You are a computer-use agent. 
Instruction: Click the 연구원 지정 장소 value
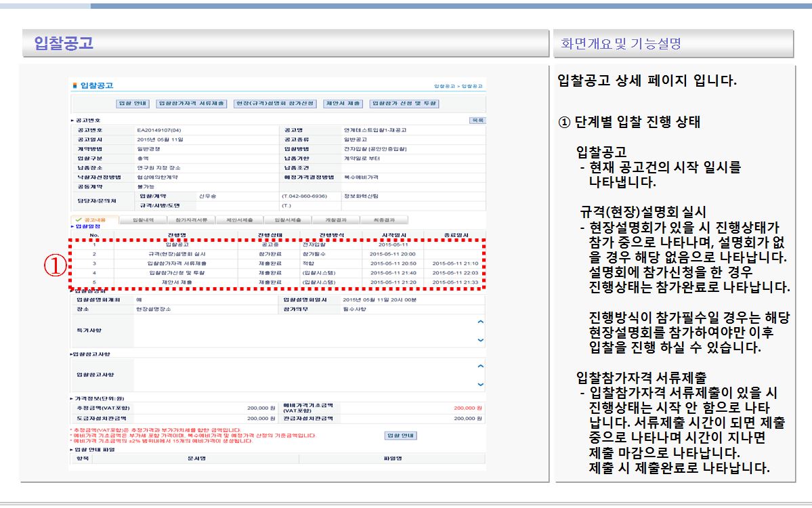point(158,168)
